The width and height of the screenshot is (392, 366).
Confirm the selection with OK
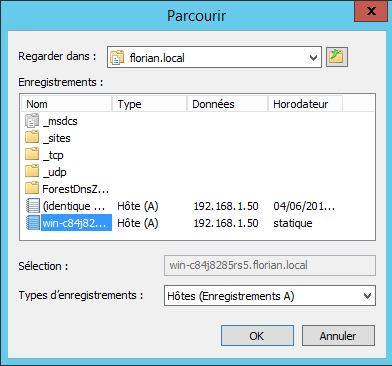[257, 336]
